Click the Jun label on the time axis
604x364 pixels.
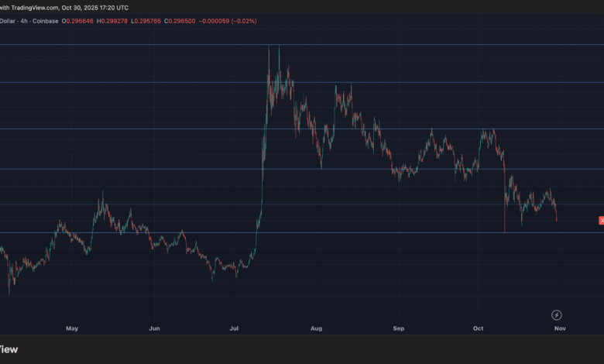tap(154, 328)
